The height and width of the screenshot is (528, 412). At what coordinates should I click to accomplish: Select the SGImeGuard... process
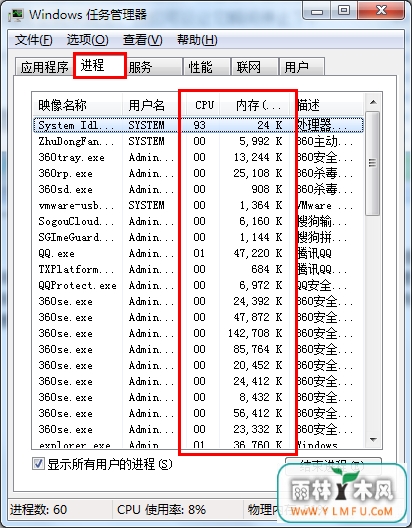(199, 237)
